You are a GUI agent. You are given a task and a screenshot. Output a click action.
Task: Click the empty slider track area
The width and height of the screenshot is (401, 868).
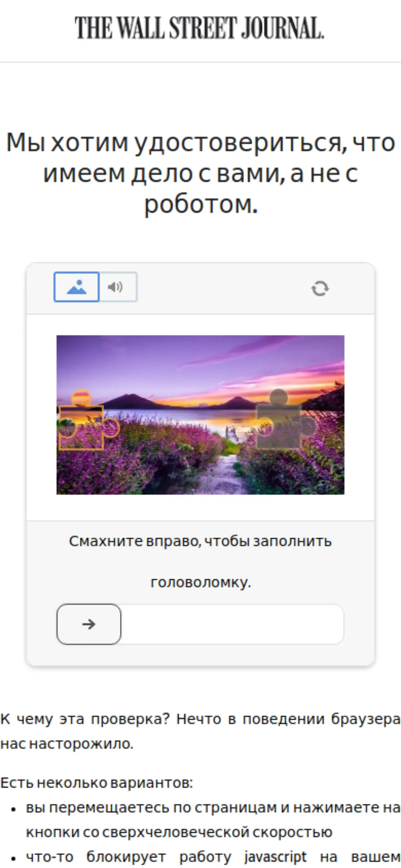tap(232, 624)
